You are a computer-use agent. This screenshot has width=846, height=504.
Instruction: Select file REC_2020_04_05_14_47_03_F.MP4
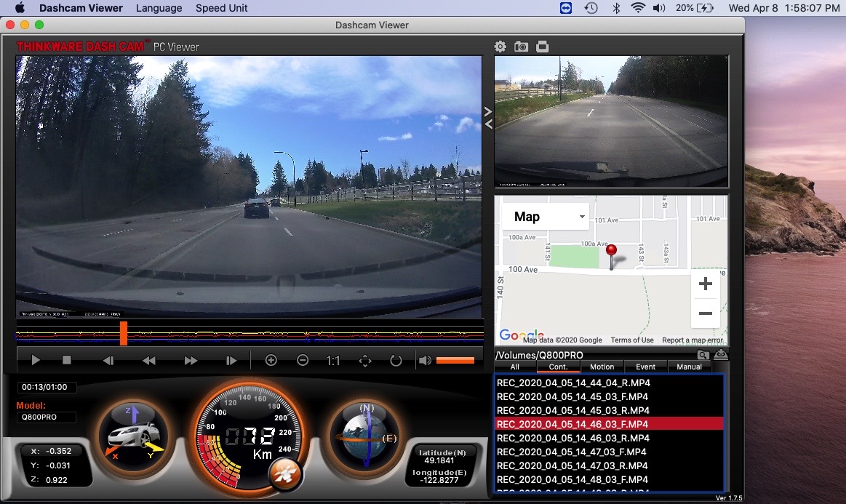609,452
